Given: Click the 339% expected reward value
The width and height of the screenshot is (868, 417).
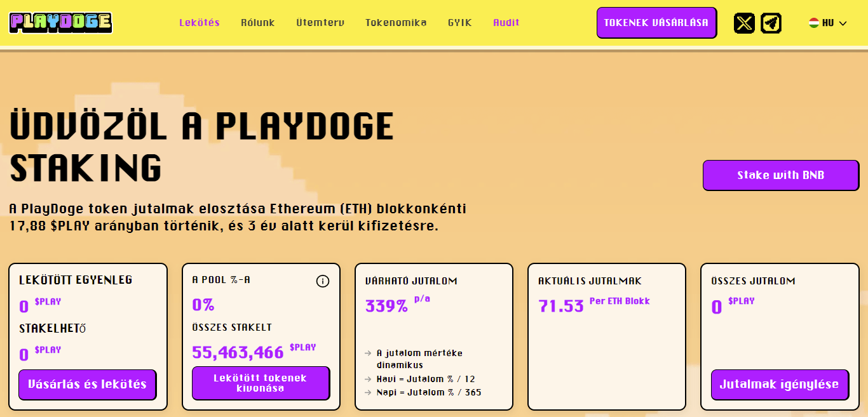Looking at the screenshot, I should (386, 306).
